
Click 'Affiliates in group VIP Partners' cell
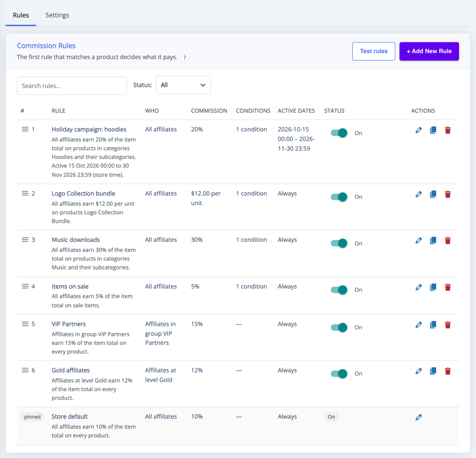(160, 334)
